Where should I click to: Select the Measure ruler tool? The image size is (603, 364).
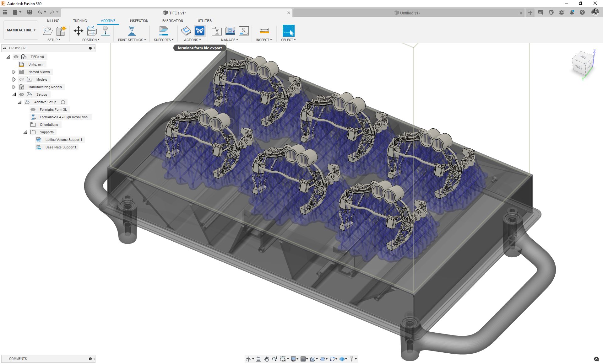point(264,31)
